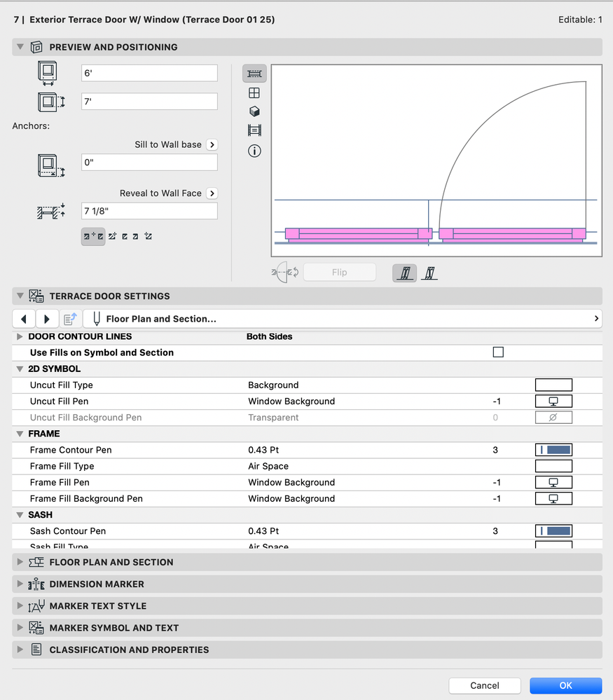This screenshot has width=613, height=700.
Task: Expand the Floor Plan and Section section
Action: 20,561
